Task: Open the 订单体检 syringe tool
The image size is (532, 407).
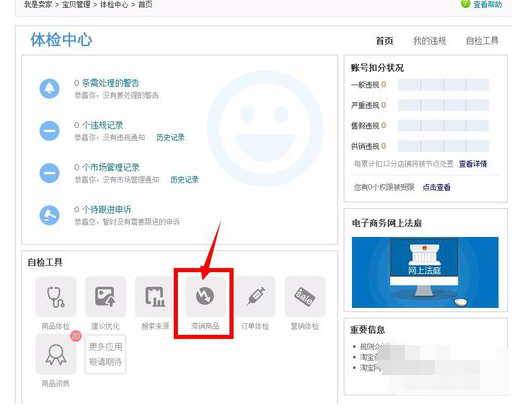Action: pyautogui.click(x=255, y=297)
